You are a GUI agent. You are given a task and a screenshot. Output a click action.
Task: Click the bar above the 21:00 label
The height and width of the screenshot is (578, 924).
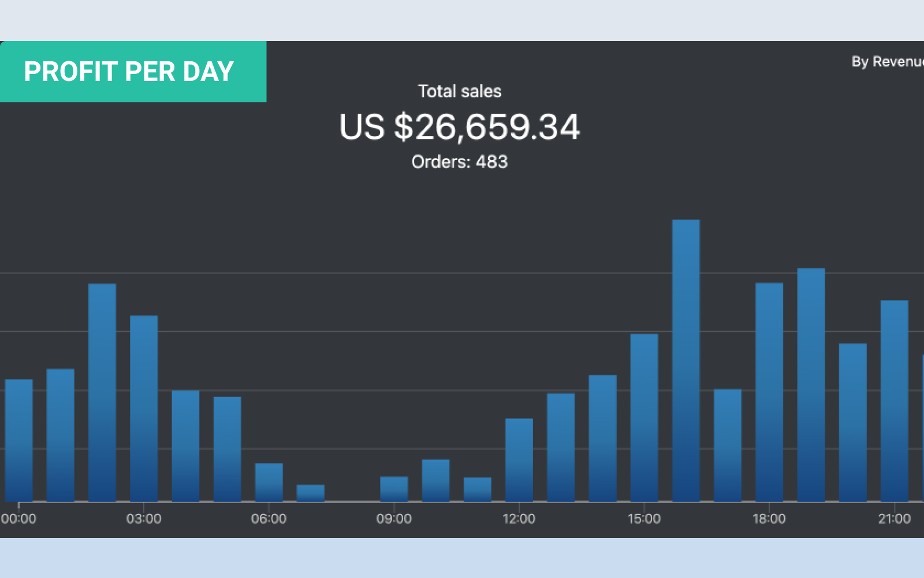[894, 400]
